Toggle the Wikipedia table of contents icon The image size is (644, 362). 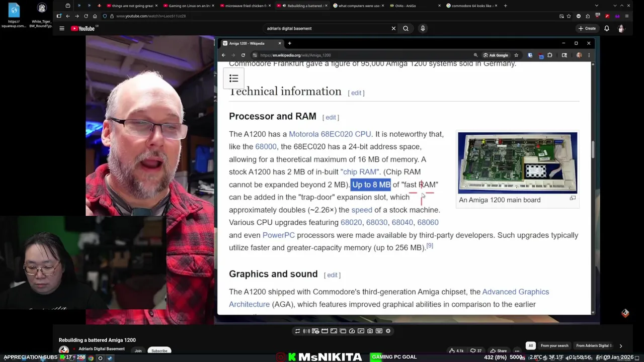click(233, 78)
